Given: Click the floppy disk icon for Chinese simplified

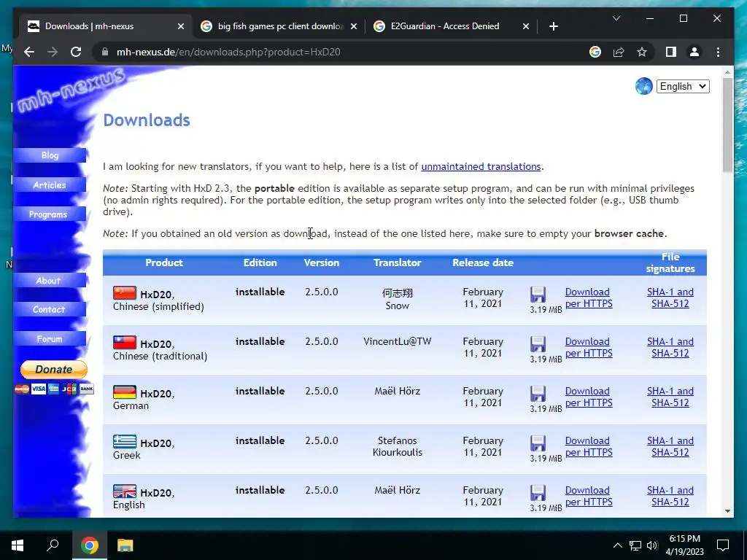Looking at the screenshot, I should (538, 295).
